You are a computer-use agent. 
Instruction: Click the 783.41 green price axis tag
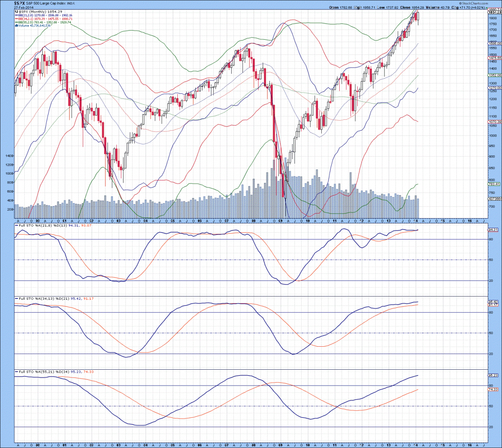(x=494, y=184)
